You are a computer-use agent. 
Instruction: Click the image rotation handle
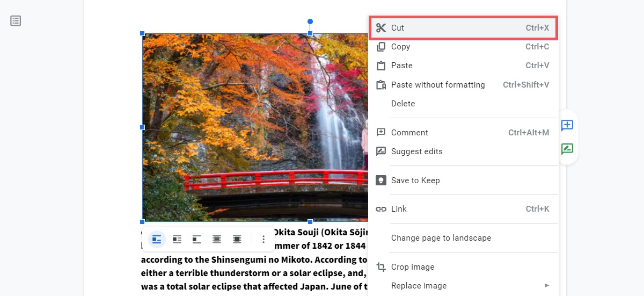pos(310,21)
